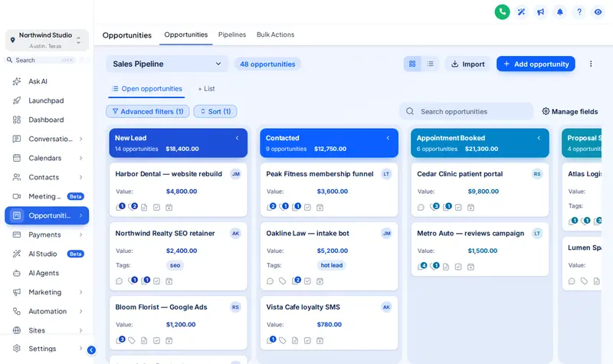Click the Add opportunity button
Image resolution: width=613 pixels, height=364 pixels.
(x=536, y=64)
